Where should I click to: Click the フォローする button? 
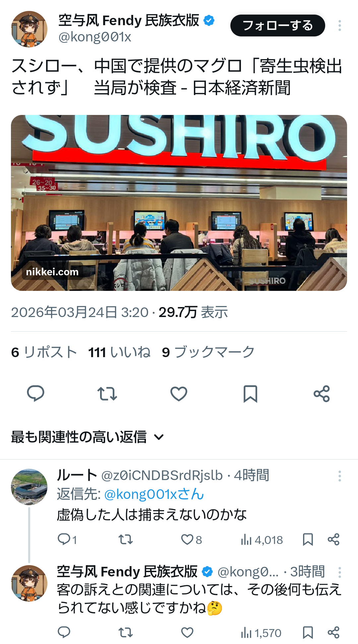(x=278, y=26)
